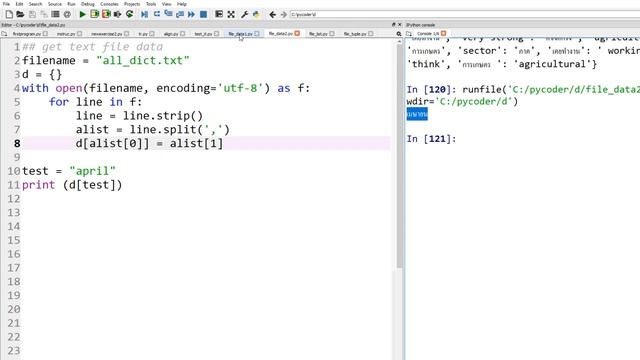
Task: Open the Run menu
Action: tap(71, 4)
